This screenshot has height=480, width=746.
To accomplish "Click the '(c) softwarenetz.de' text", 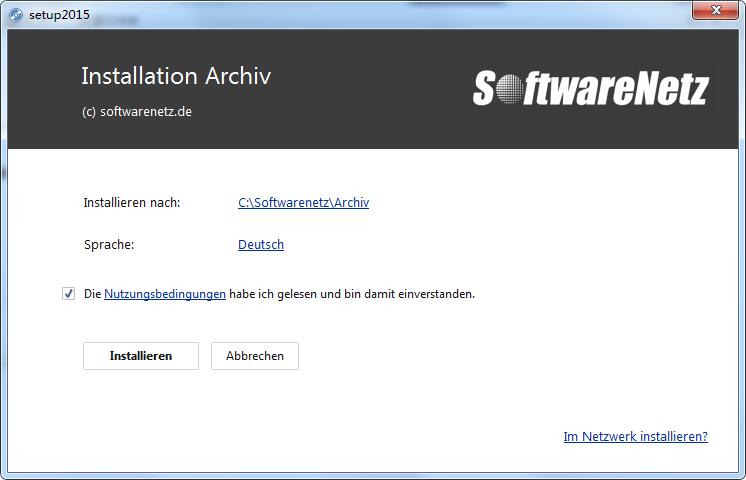I will tap(137, 112).
